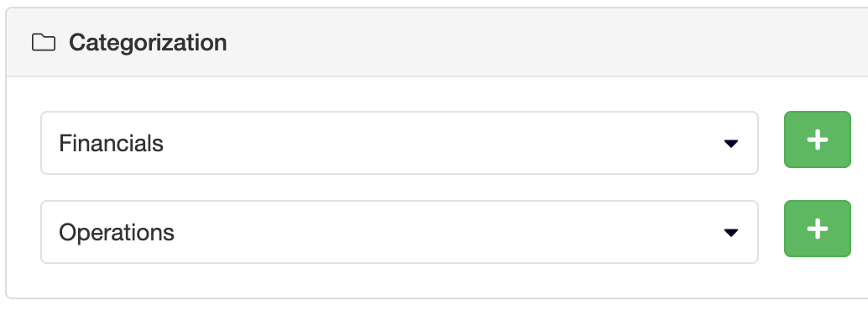Click the caret arrow in Operations select
This screenshot has height=311, width=868.
coord(730,233)
